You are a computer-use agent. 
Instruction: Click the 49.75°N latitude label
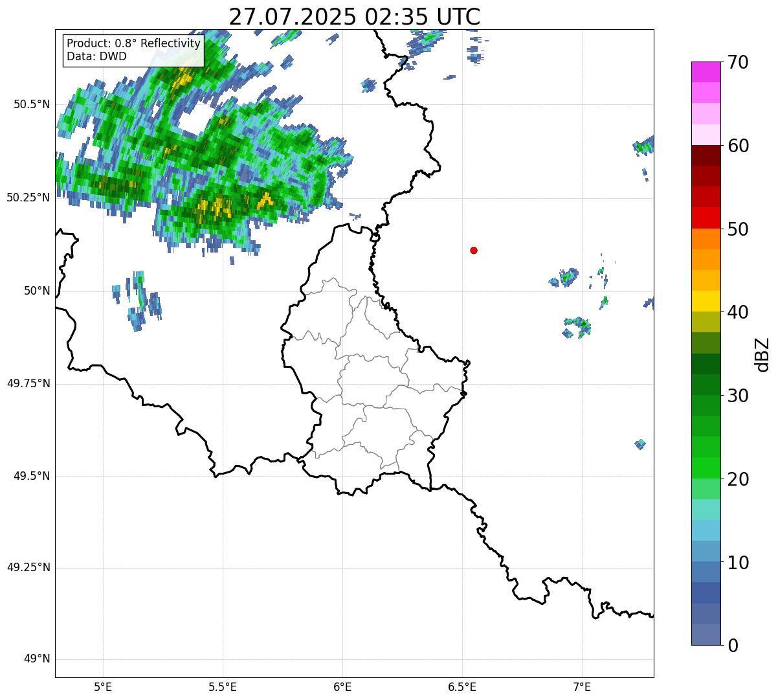(28, 383)
